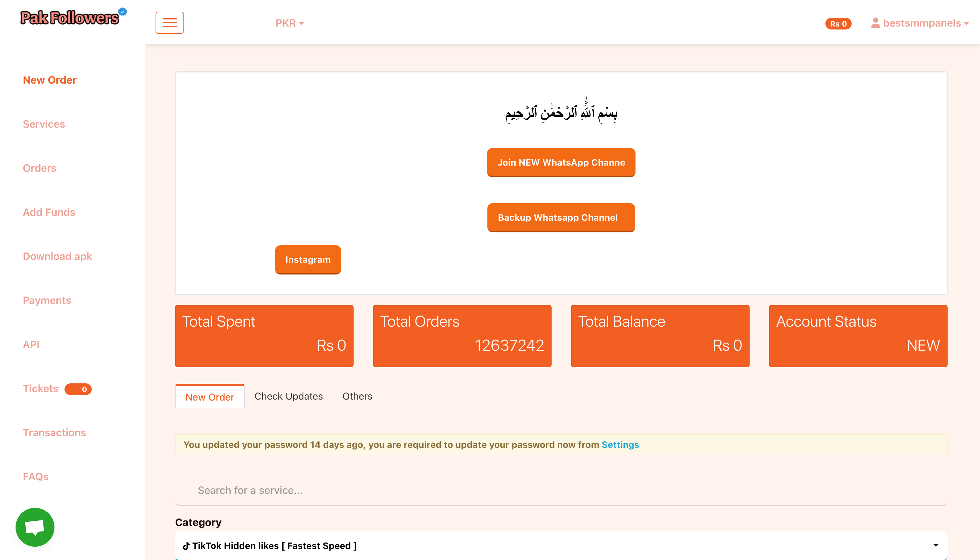
Task: Click the Pak Followers logo
Action: coord(70,18)
